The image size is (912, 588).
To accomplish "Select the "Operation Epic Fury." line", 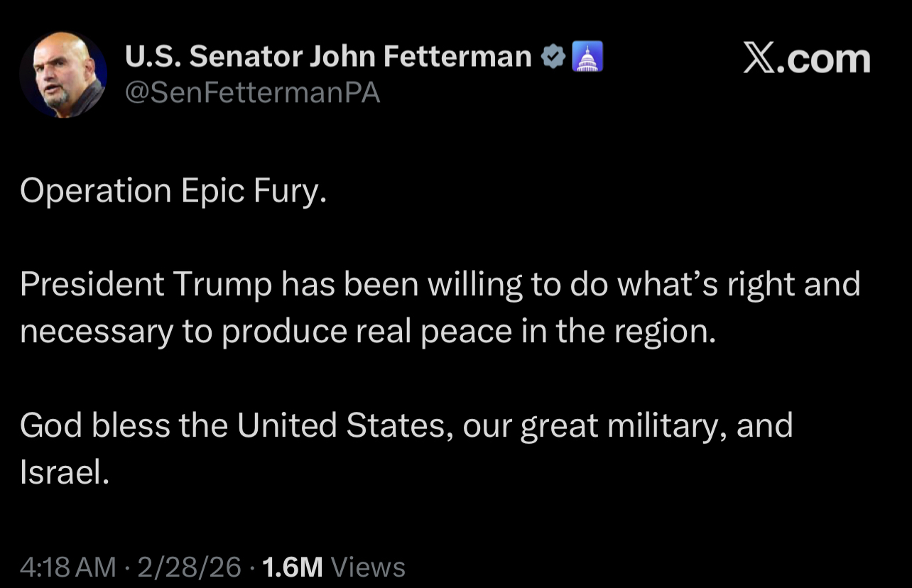I will 173,191.
